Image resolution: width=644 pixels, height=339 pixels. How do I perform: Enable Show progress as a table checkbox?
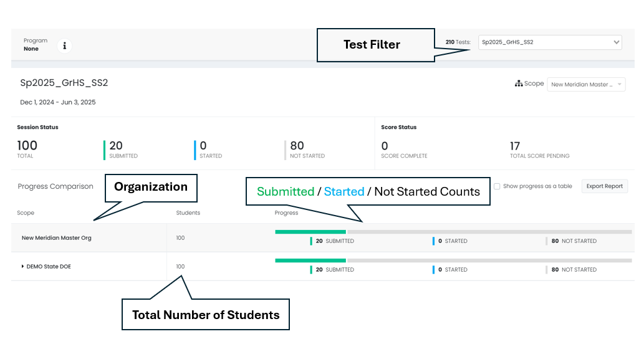point(497,186)
